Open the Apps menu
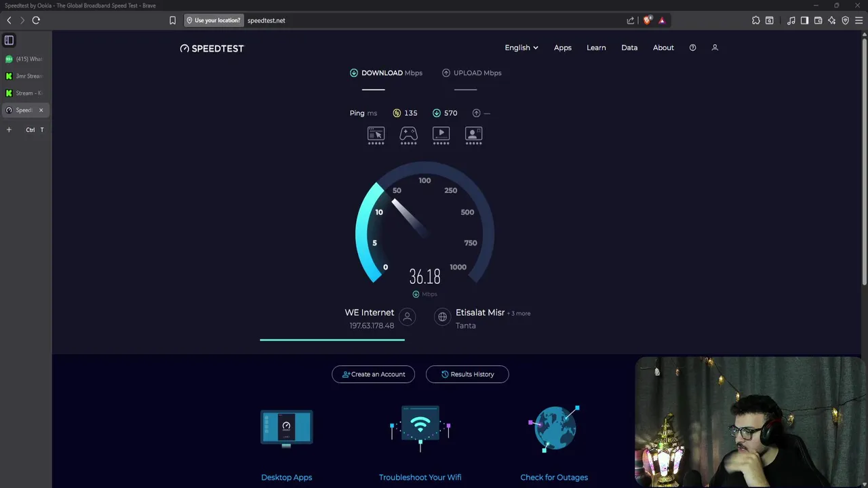This screenshot has width=868, height=488. [562, 47]
